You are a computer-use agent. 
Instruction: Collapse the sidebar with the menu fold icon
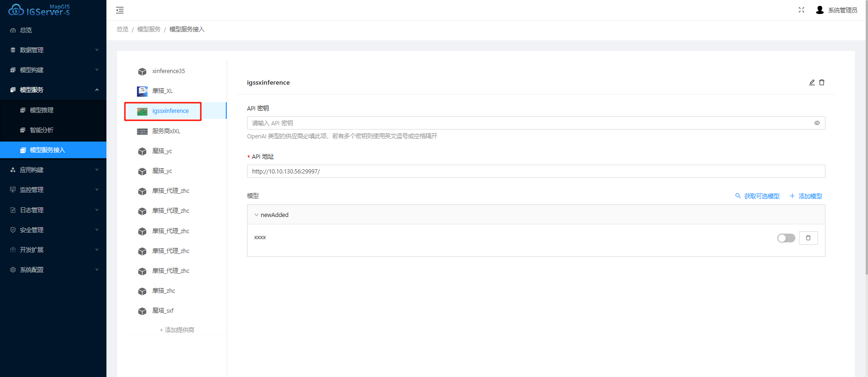click(x=120, y=10)
